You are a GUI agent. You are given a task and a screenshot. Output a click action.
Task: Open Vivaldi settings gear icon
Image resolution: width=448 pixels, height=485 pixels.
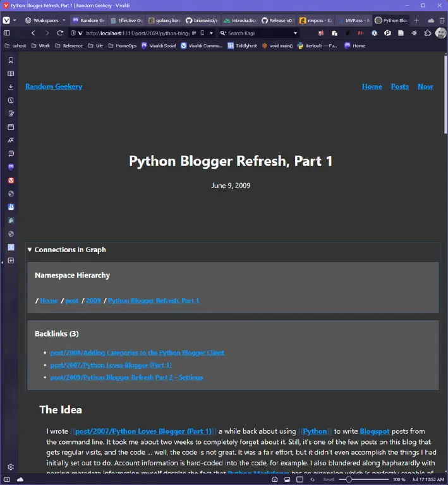click(11, 467)
